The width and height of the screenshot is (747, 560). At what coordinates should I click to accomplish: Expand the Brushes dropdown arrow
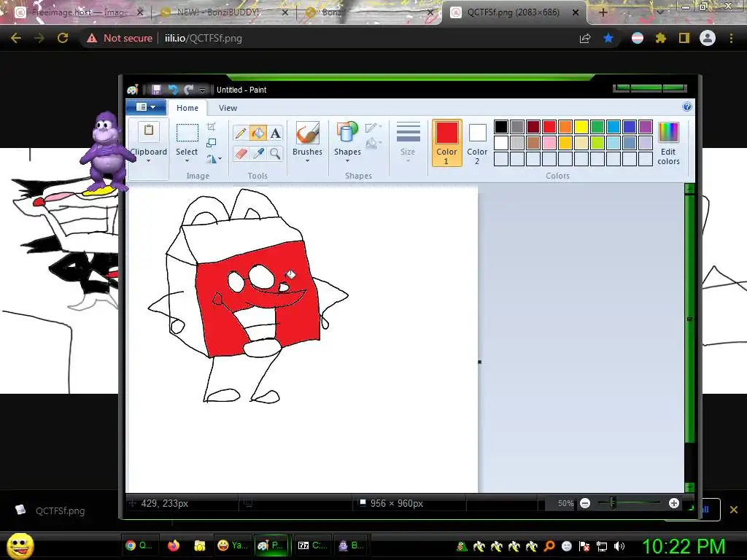click(307, 161)
